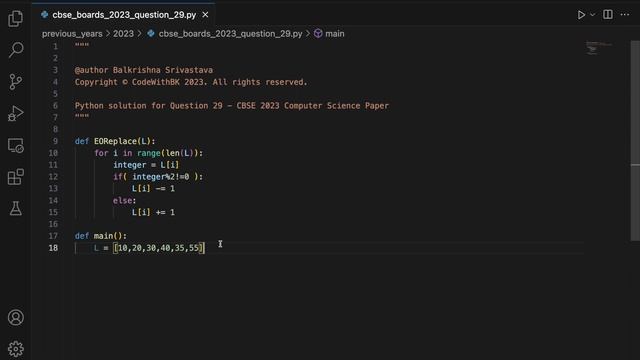Click the '@author Balkrishna Srivastava' line

point(144,70)
